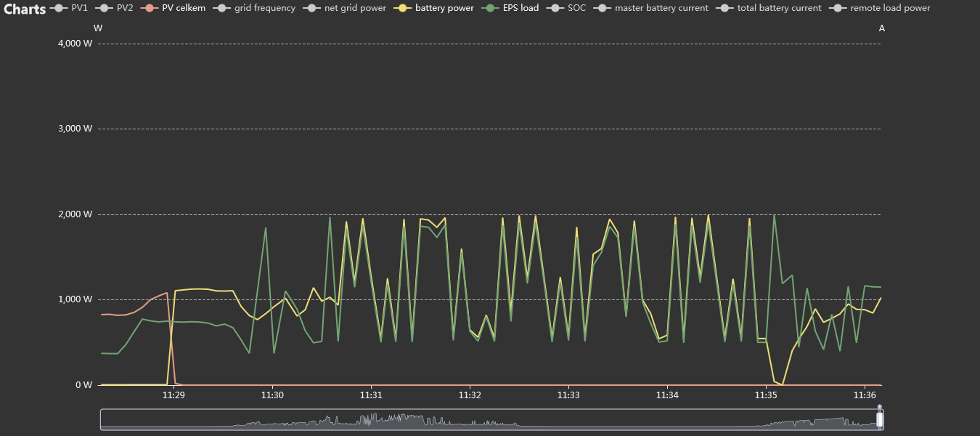Click the SOC legend marker icon

click(558, 8)
